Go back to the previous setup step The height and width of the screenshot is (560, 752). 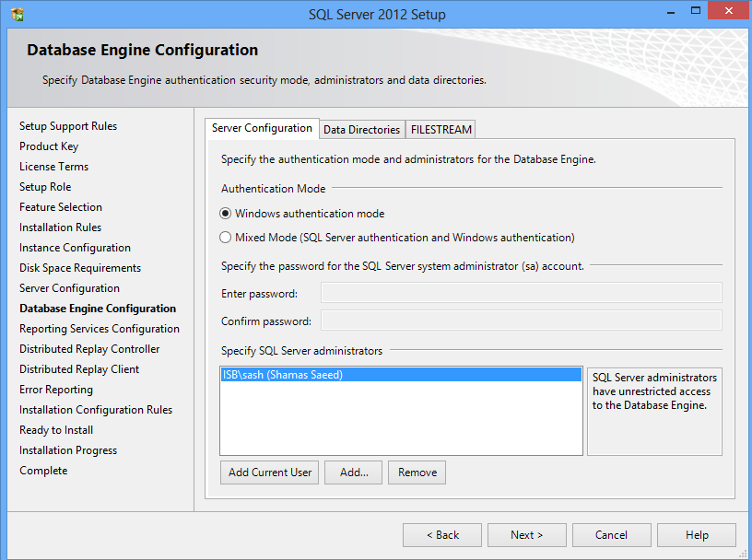(x=441, y=534)
